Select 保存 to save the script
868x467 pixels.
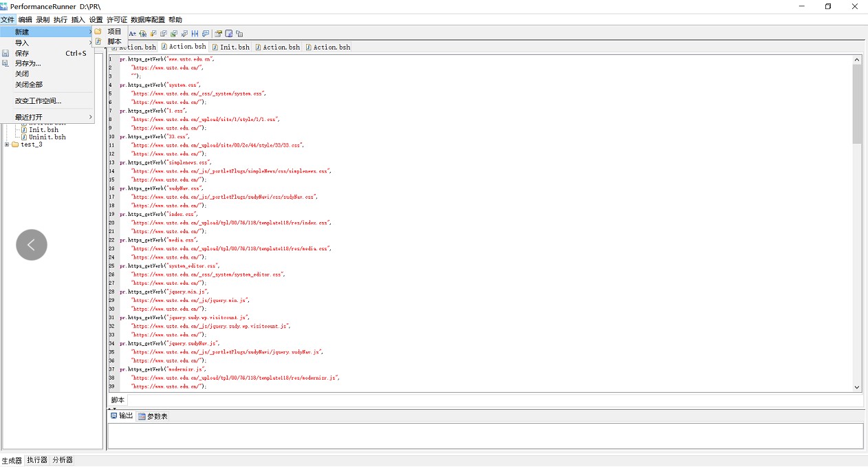47,53
